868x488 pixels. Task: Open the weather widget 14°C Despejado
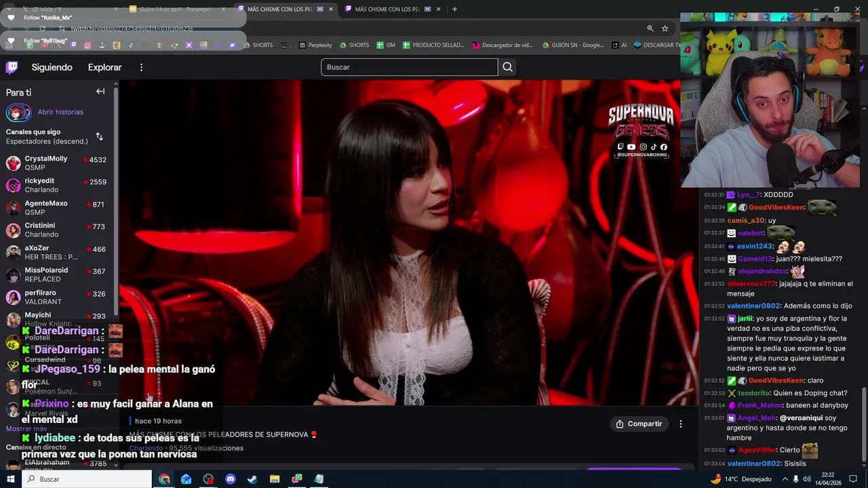741,479
